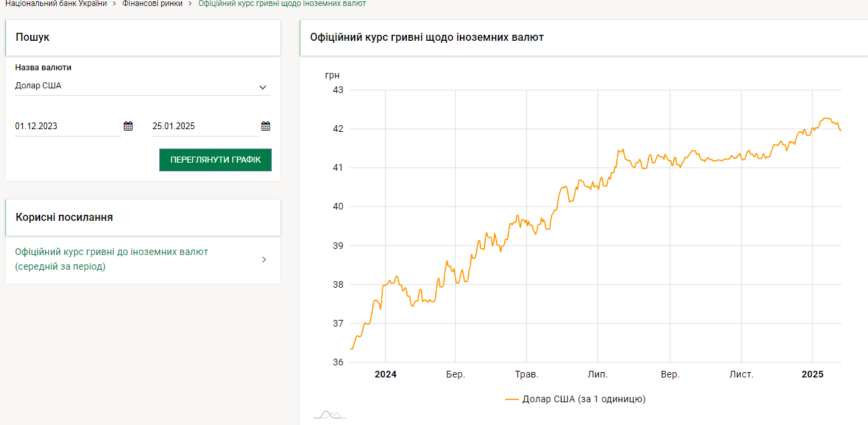The image size is (868, 425).
Task: Open the Назва валюти selector showing Долар США
Action: click(x=134, y=86)
